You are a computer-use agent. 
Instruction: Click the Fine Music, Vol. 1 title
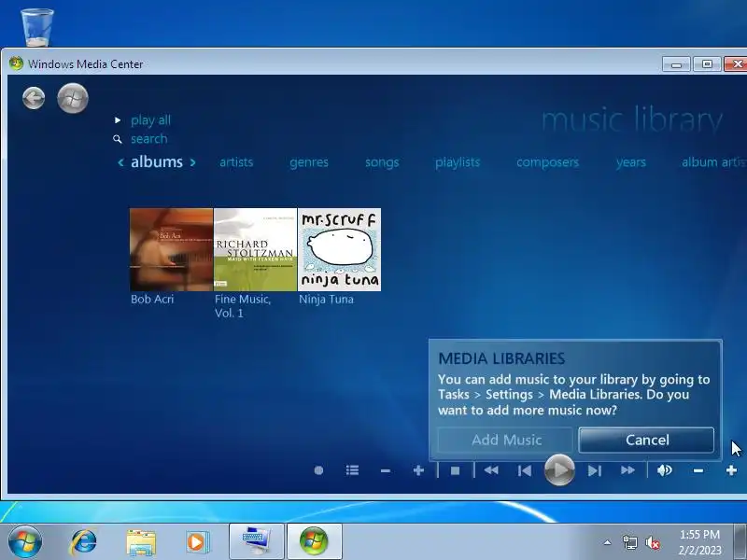point(243,306)
